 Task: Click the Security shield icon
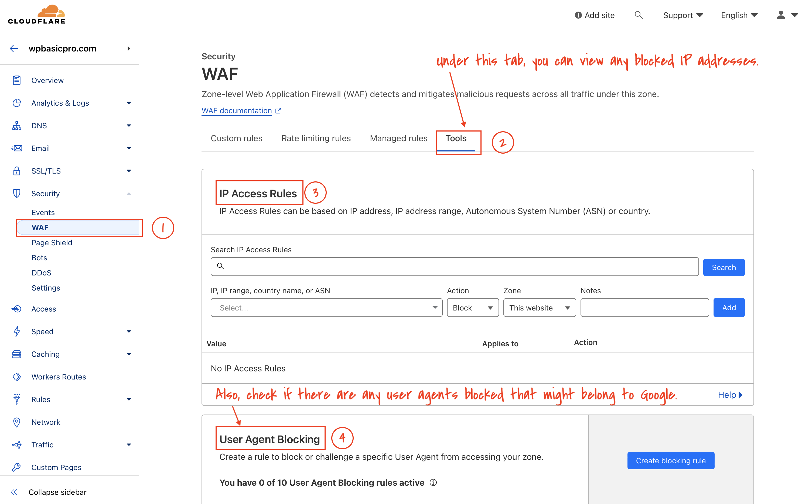click(16, 193)
